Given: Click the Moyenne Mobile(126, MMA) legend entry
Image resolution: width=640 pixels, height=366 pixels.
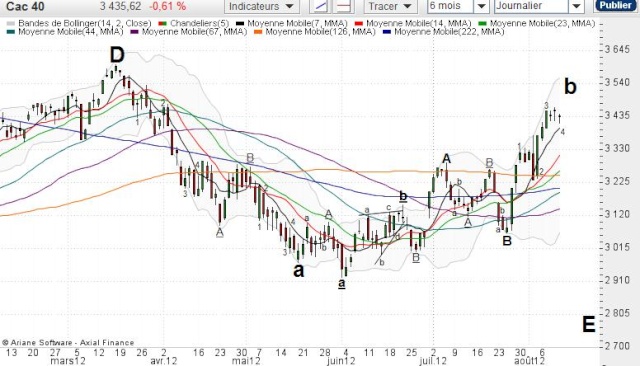Looking at the screenshot, I should tap(314, 31).
